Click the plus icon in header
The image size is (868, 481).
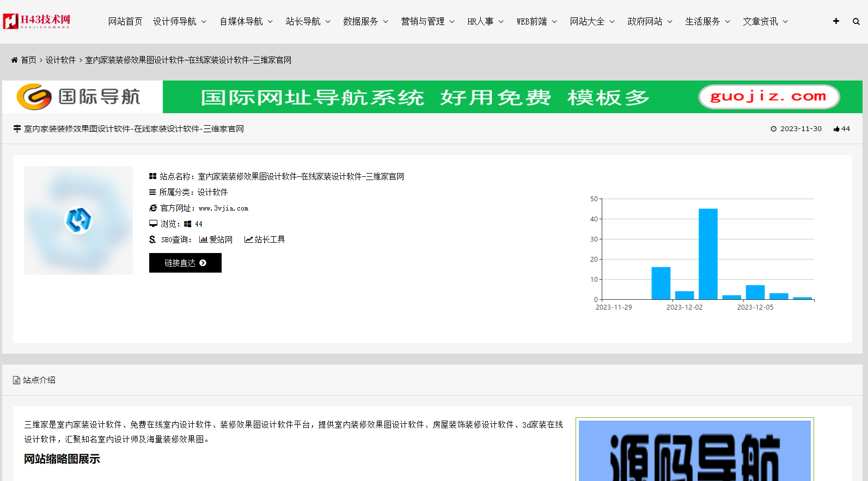[836, 21]
